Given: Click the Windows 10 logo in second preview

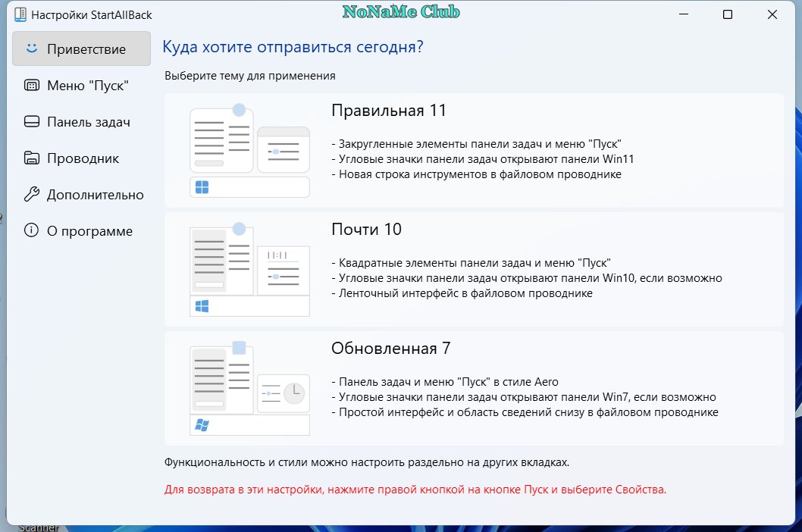Looking at the screenshot, I should [x=202, y=306].
